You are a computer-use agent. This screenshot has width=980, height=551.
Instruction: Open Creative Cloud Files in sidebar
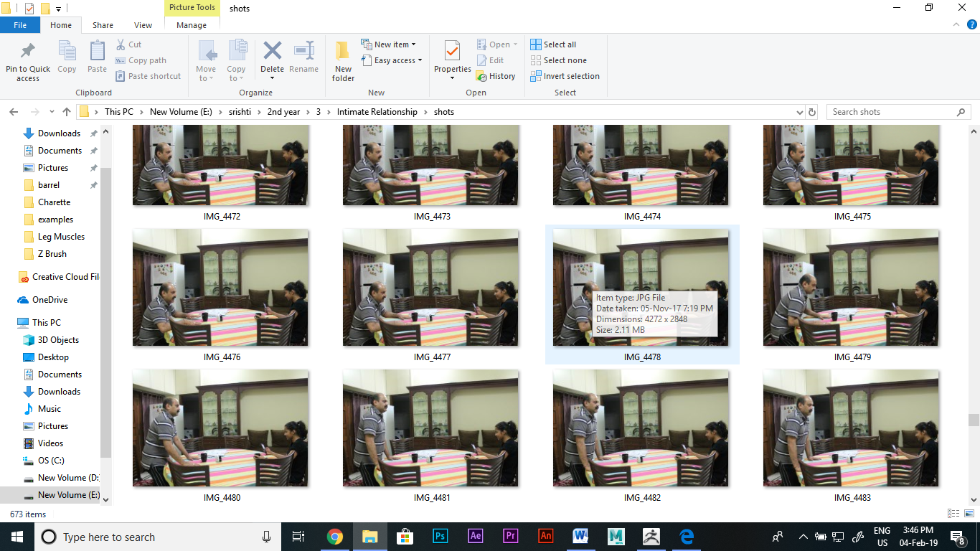pos(59,277)
